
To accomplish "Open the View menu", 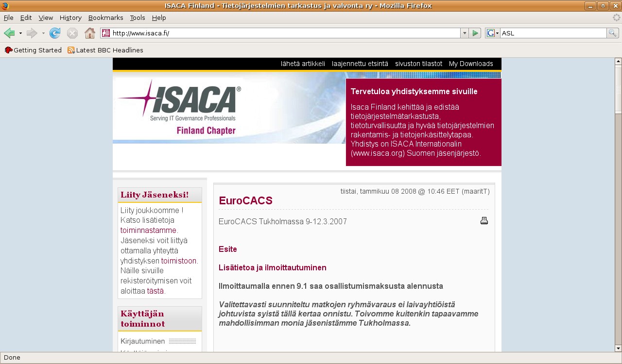I will point(46,17).
